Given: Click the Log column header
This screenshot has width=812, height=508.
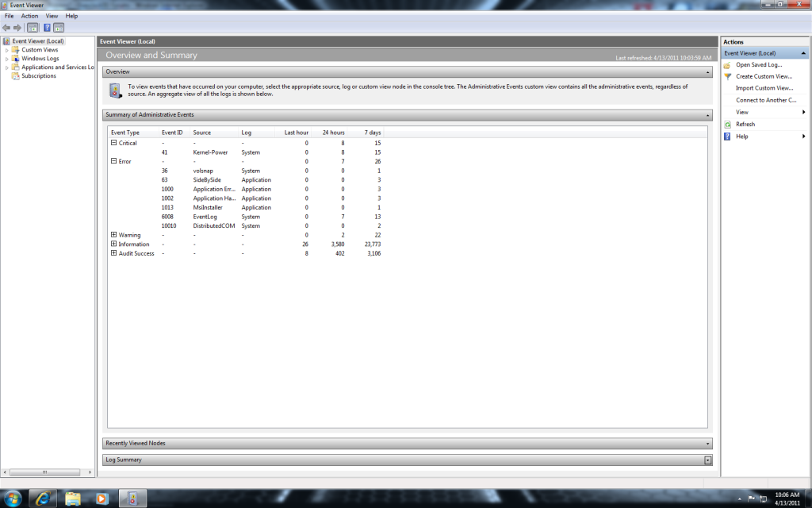Looking at the screenshot, I should [256, 133].
